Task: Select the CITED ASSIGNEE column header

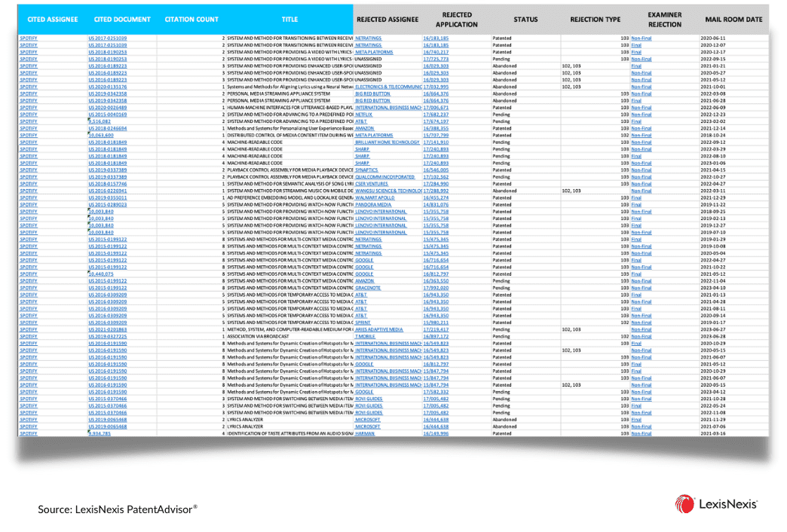Action: [x=53, y=20]
